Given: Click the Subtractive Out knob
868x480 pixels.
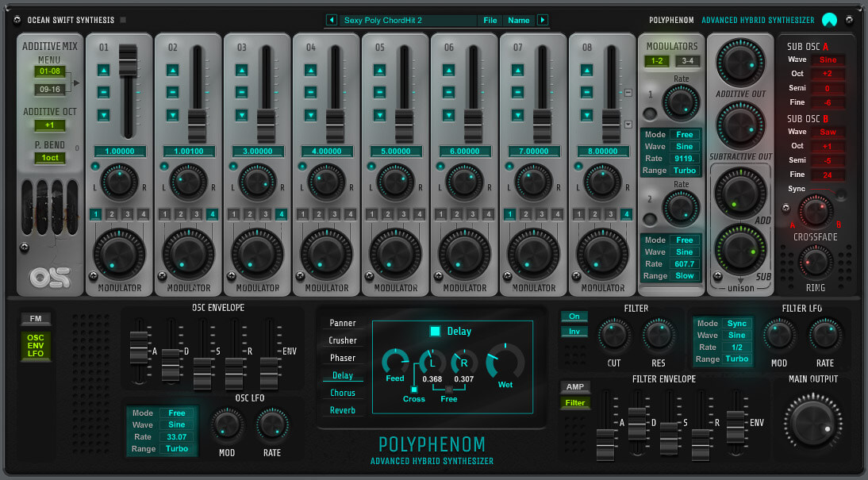Looking at the screenshot, I should 741,127.
